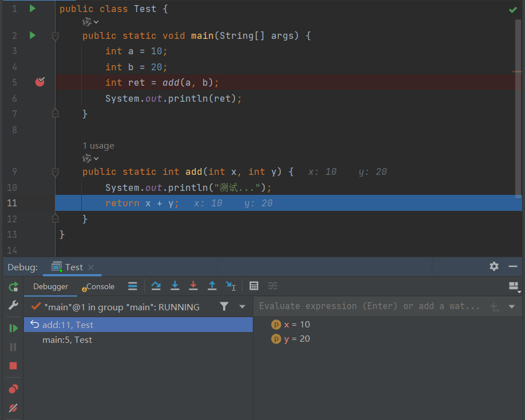Select stack frame add:11, Test
The image size is (525, 420).
click(138, 325)
